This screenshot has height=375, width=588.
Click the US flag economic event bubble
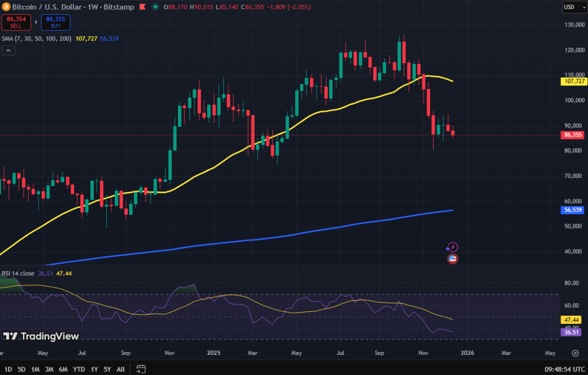[x=453, y=259]
